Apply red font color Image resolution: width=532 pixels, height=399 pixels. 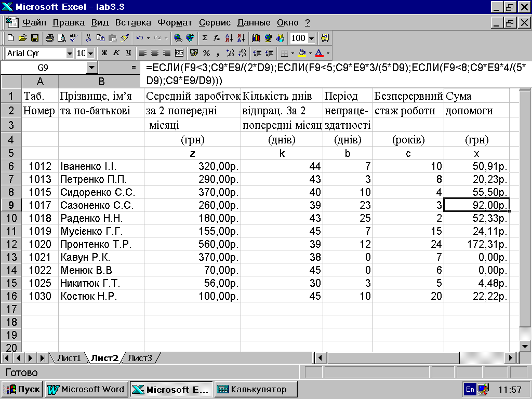(320, 53)
